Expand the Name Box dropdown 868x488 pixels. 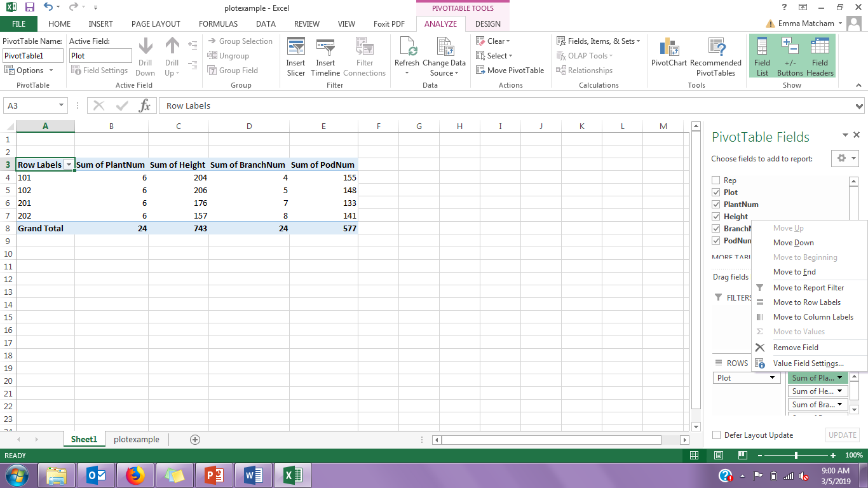click(x=62, y=106)
